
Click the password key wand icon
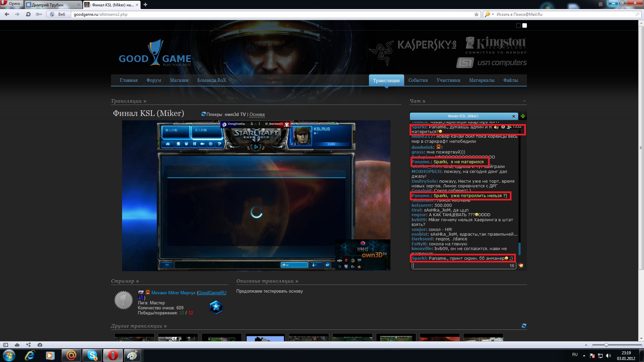(x=39, y=14)
